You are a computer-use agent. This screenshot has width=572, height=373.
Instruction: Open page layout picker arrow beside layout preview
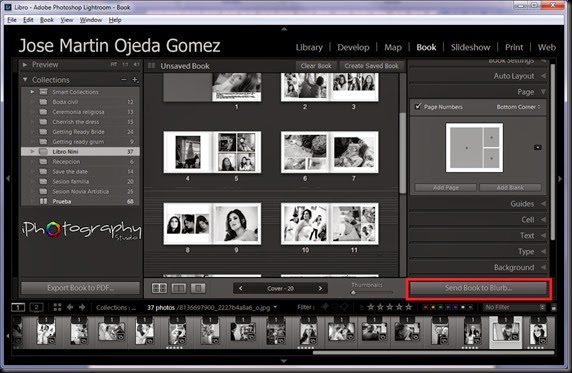click(x=538, y=147)
